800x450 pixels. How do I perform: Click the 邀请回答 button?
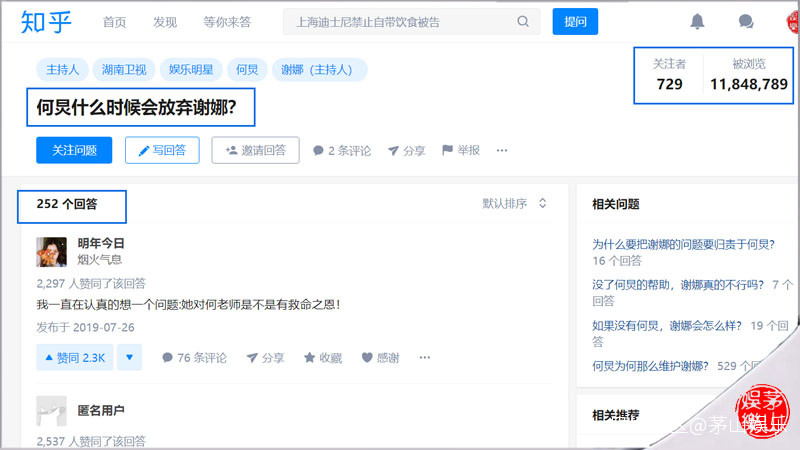pos(256,150)
